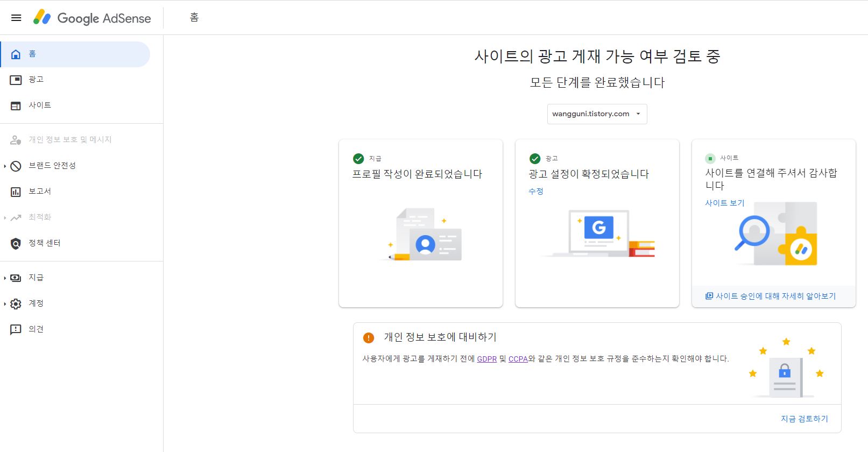The height and width of the screenshot is (452, 868).
Task: Click the 개인 정보 보호 및 메시지 icon
Action: 16,140
